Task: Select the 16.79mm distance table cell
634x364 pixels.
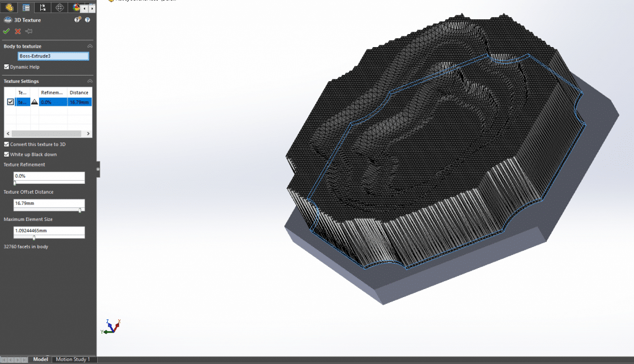Action: [x=80, y=102]
